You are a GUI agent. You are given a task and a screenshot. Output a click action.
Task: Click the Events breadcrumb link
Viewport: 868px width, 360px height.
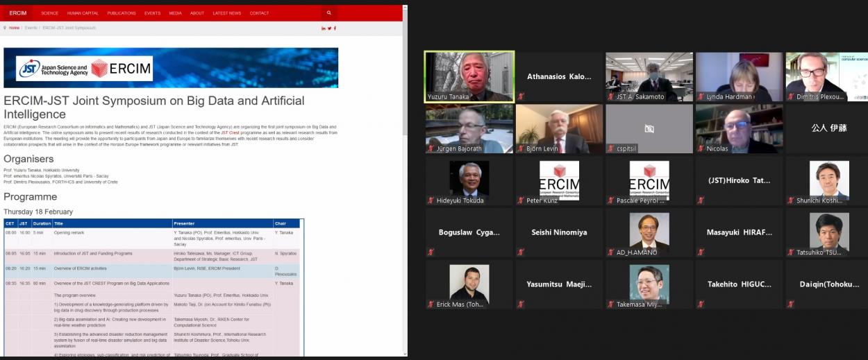31,28
